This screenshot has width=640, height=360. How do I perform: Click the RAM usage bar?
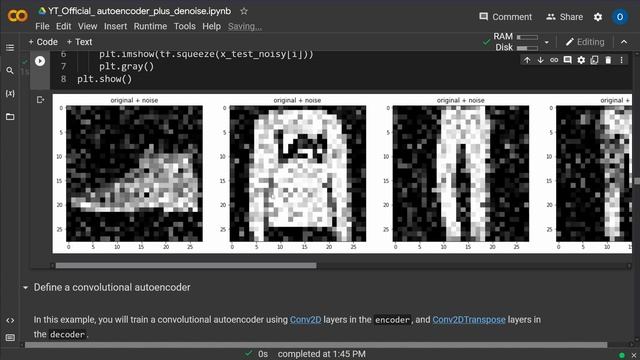point(527,37)
